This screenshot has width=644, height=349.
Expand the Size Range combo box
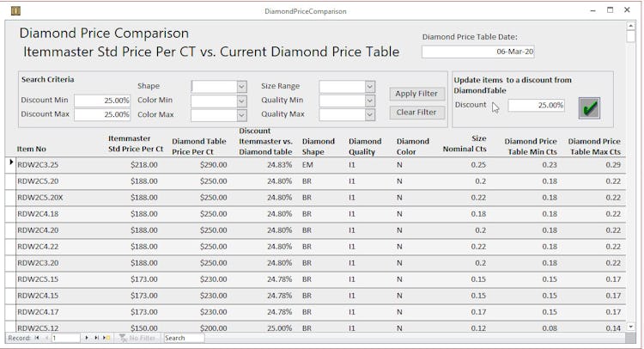coord(369,86)
